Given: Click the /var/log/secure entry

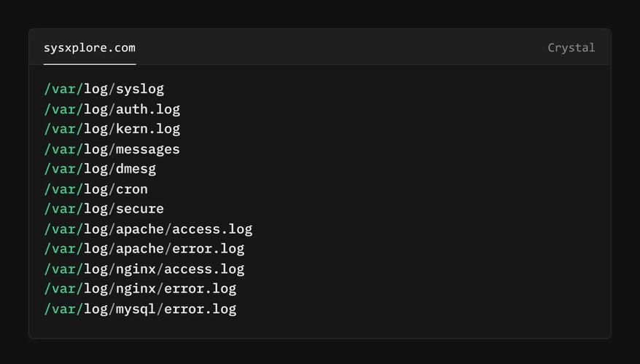Looking at the screenshot, I should coord(104,209).
